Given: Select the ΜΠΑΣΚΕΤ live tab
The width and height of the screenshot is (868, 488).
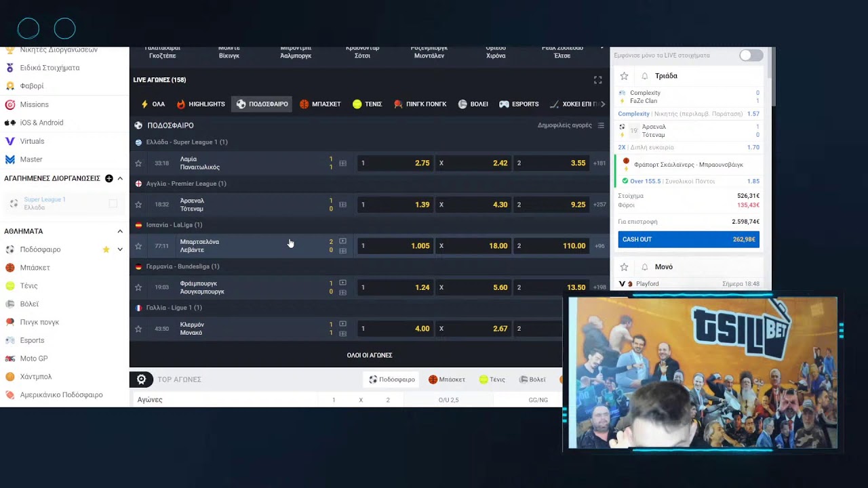Looking at the screenshot, I should (320, 104).
